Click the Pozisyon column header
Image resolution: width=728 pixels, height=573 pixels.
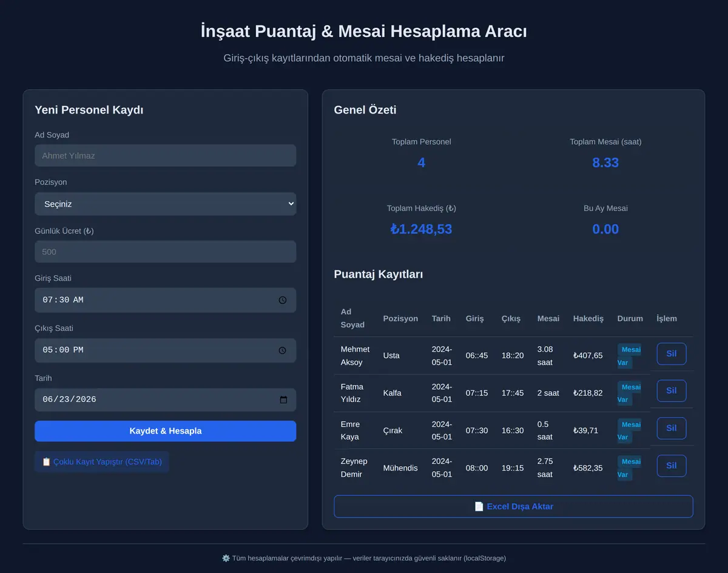click(400, 318)
